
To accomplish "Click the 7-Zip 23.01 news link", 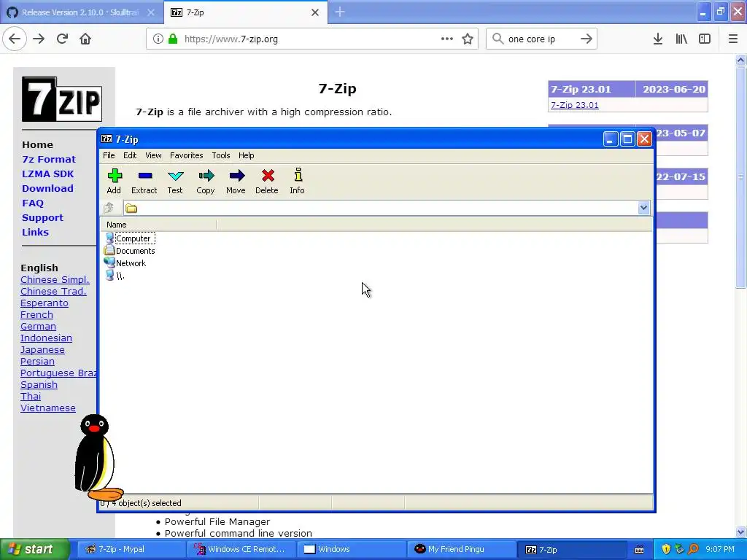I will [575, 105].
